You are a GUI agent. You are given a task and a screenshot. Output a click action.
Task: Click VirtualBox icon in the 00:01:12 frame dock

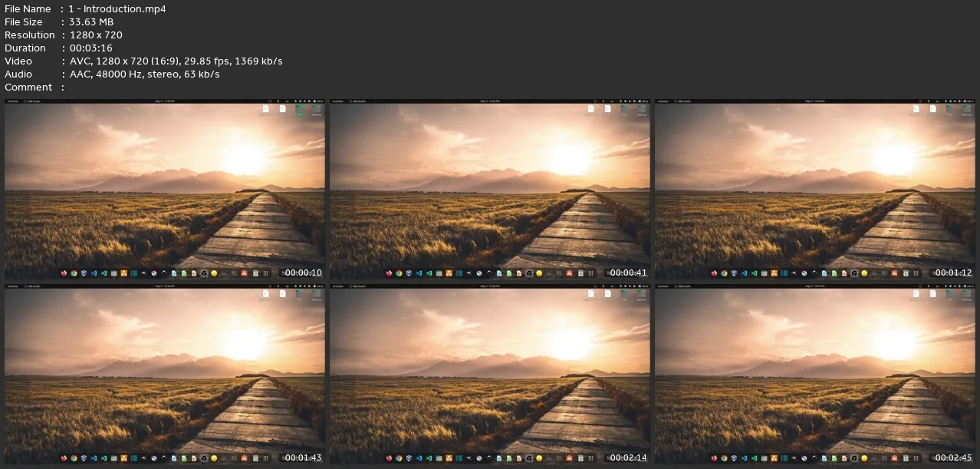(734, 272)
